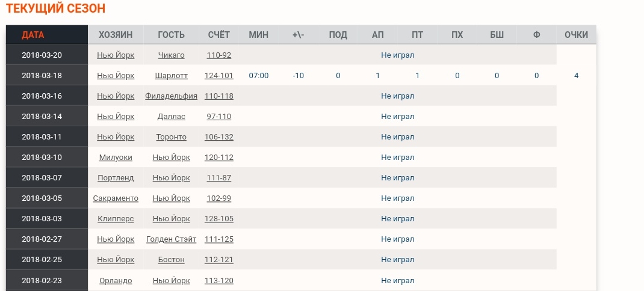The image size is (644, 291).
Task: Click the Торонто guest team link
Action: tap(171, 137)
